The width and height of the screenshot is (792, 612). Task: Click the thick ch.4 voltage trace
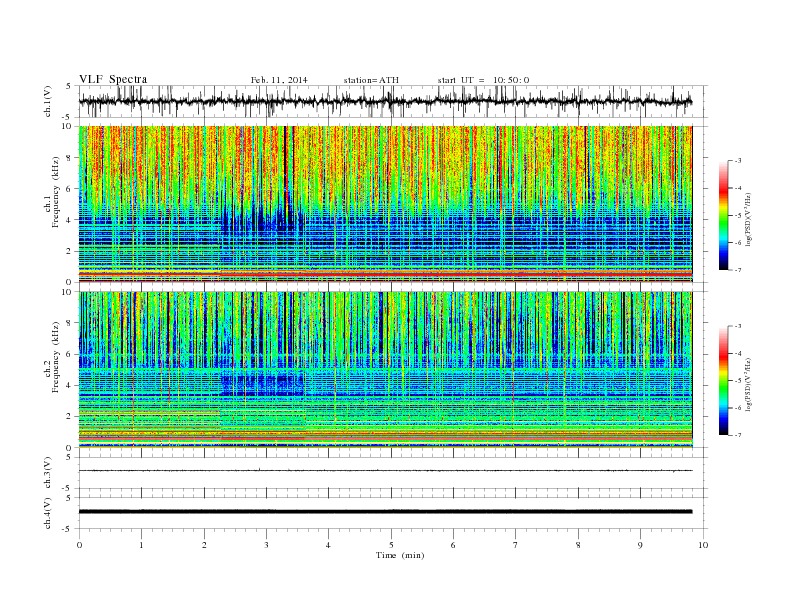pos(385,512)
